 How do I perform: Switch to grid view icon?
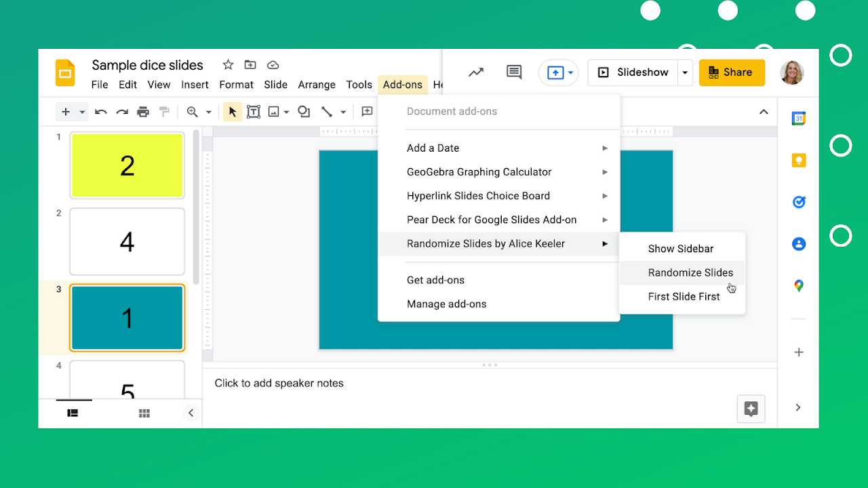coord(144,413)
